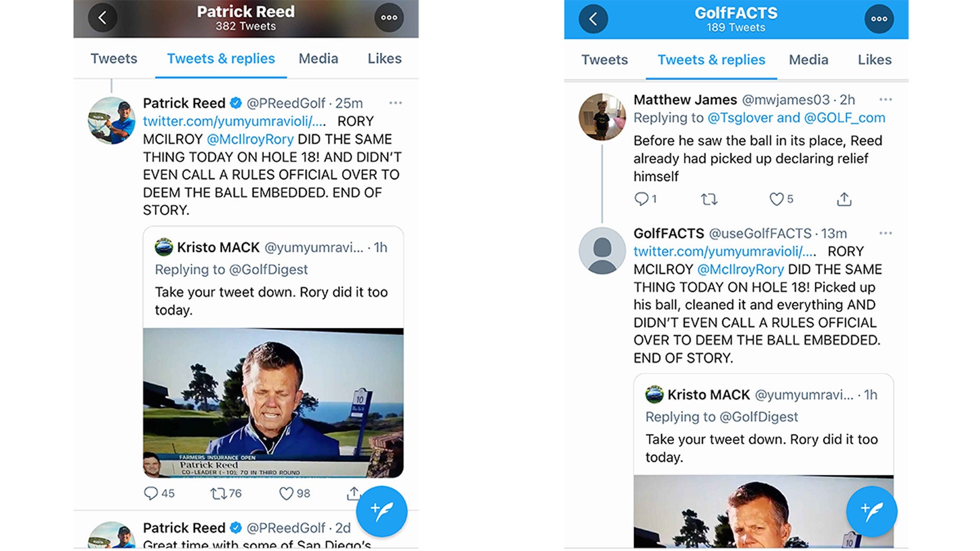This screenshot has height=551, width=980.
Task: Compose new tweet on GolfFACTS screen
Action: coord(871,511)
